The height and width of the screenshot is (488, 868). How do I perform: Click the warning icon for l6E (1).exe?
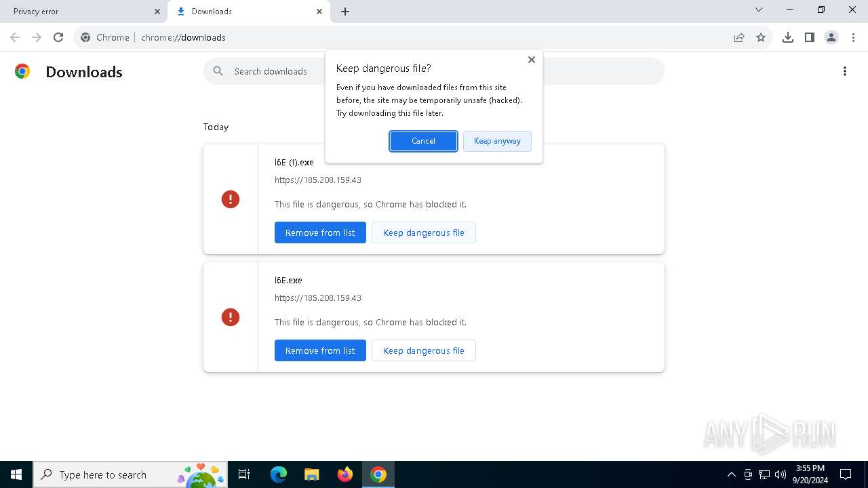click(x=231, y=199)
